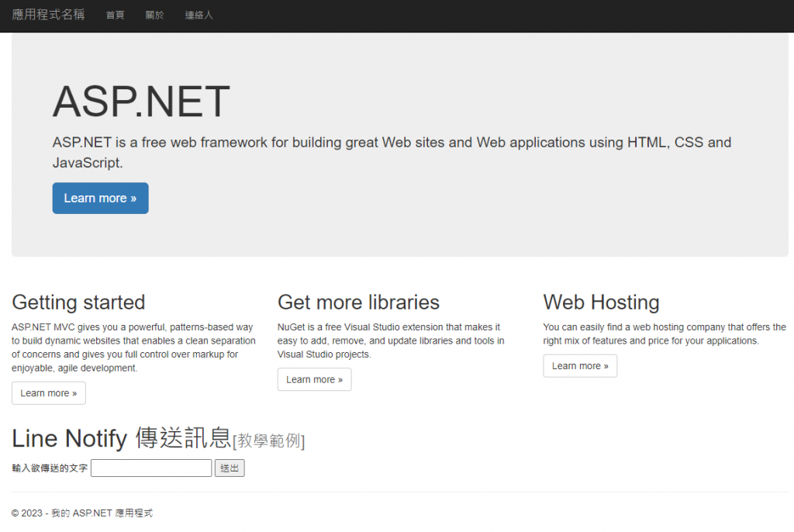This screenshot has width=794, height=532.
Task: Click the Get more libraries heading
Action: pos(358,302)
